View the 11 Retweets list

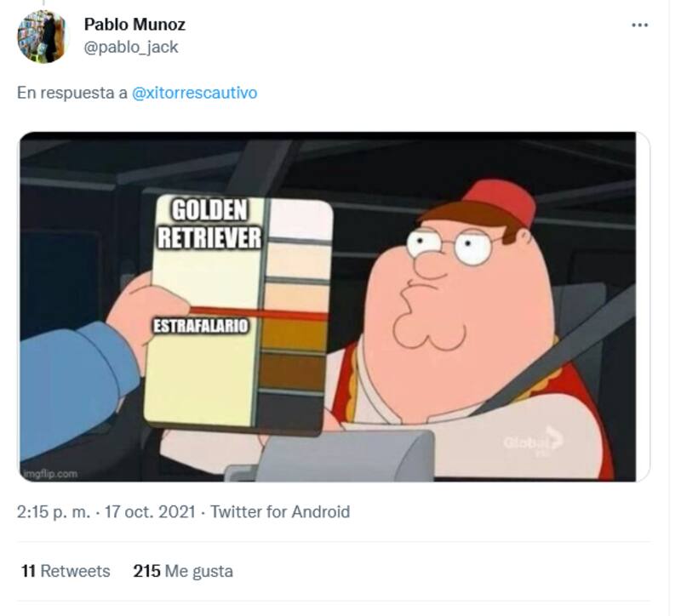(x=66, y=571)
